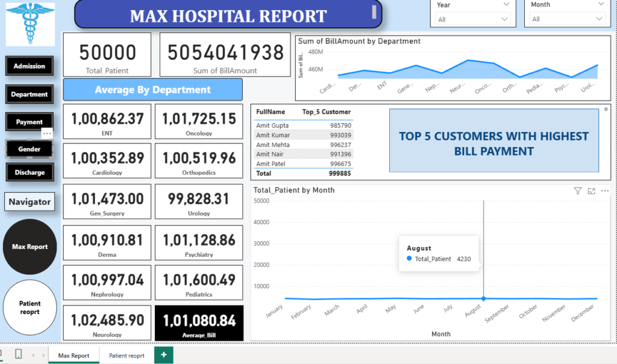This screenshot has width=617, height=364.
Task: Select the Pediatrics average card
Action: (199, 283)
